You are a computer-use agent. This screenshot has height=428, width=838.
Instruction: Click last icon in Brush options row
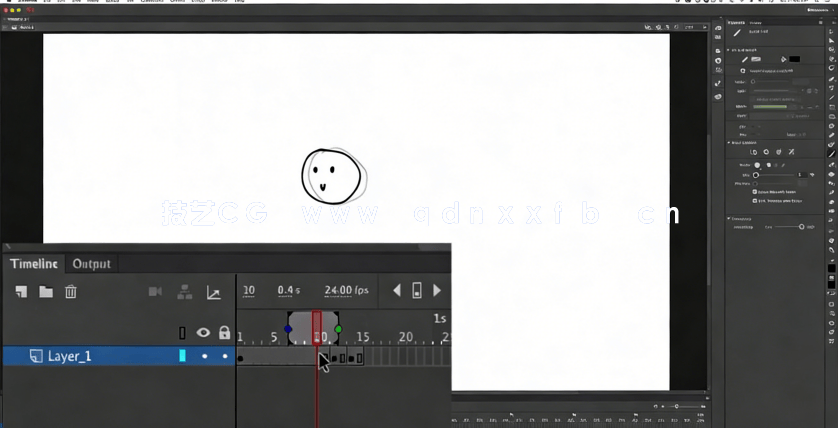click(x=792, y=152)
